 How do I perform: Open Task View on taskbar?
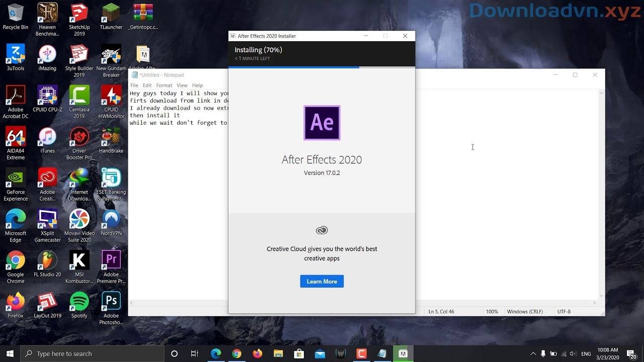coord(195,353)
